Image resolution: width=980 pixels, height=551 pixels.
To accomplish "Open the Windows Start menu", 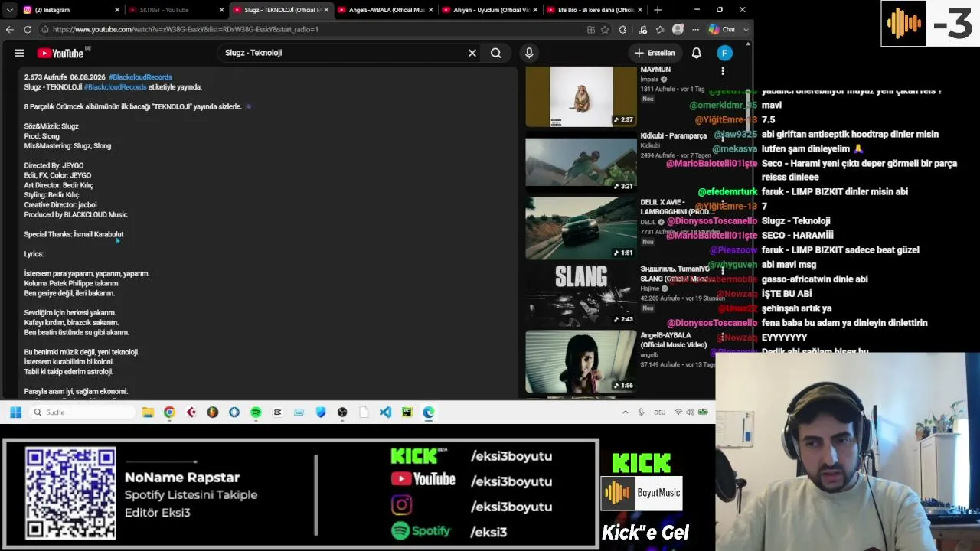I will [15, 412].
